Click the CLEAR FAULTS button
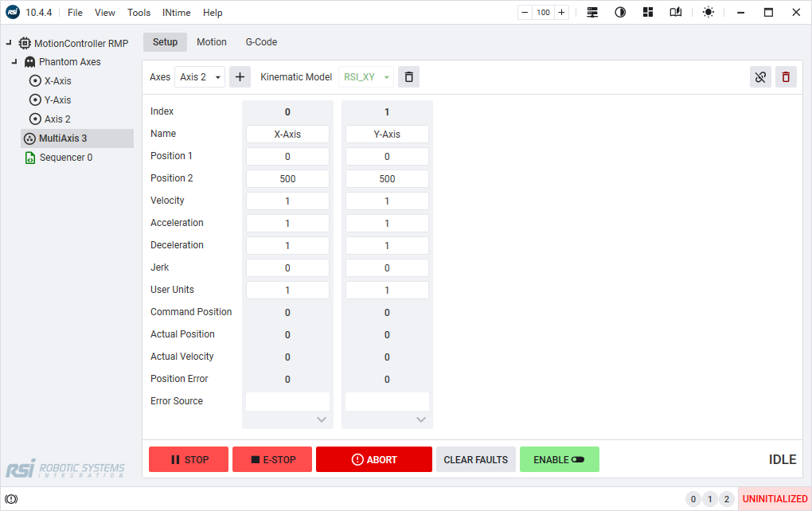 475,459
